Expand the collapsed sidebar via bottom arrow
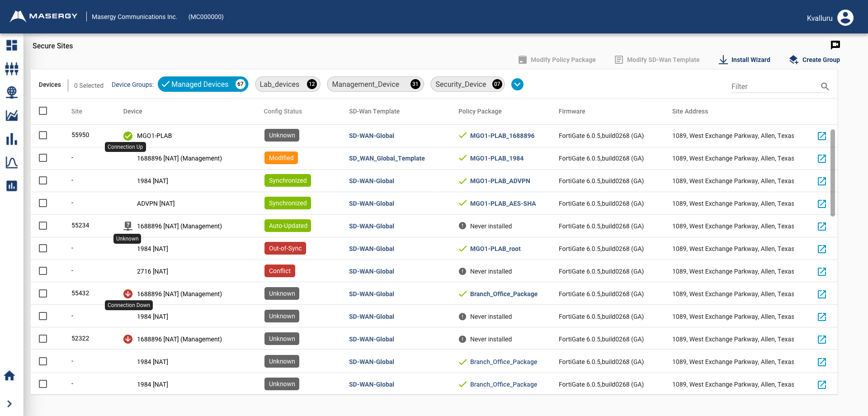Screen dimensions: 868x416 [x=9, y=404]
